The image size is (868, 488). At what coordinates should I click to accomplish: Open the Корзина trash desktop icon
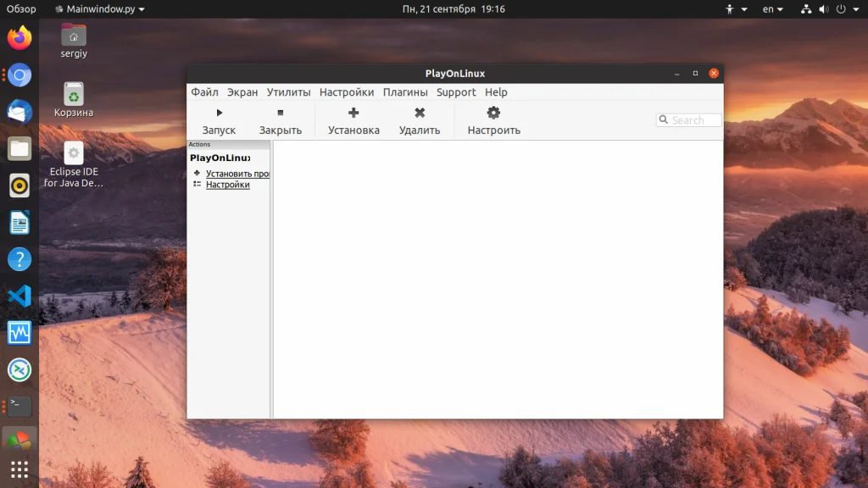[74, 100]
